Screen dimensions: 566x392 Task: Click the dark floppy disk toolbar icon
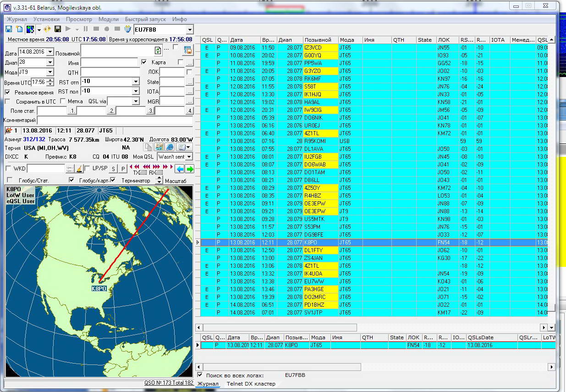[x=58, y=29]
